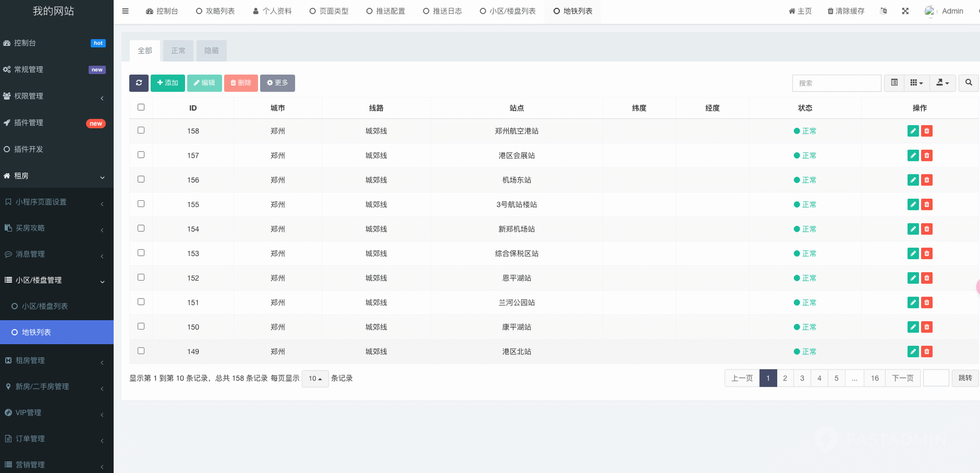This screenshot has width=980, height=473.
Task: Toggle the sidebar hamburger menu icon
Action: pyautogui.click(x=125, y=11)
